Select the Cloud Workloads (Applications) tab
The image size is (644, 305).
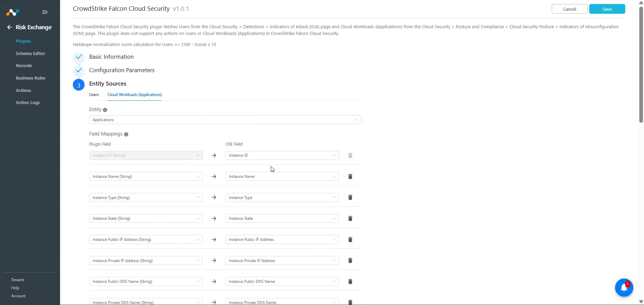(135, 95)
